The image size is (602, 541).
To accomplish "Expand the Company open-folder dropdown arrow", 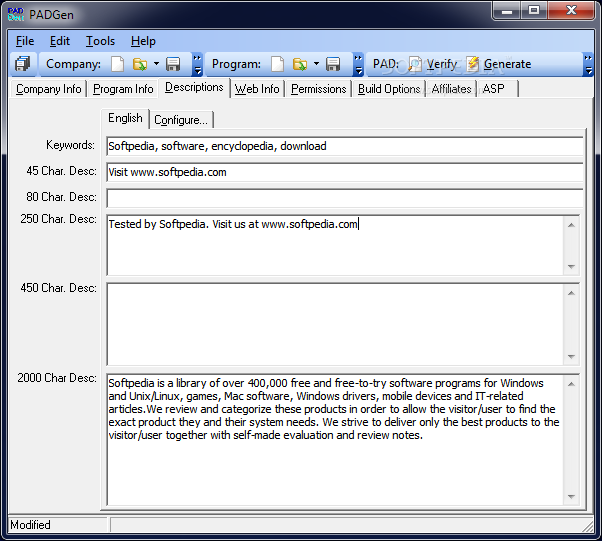I will [156, 64].
